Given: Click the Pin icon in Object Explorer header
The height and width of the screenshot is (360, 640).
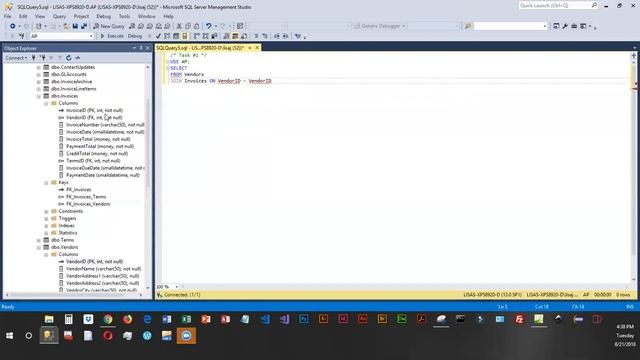Looking at the screenshot, I should (141, 48).
